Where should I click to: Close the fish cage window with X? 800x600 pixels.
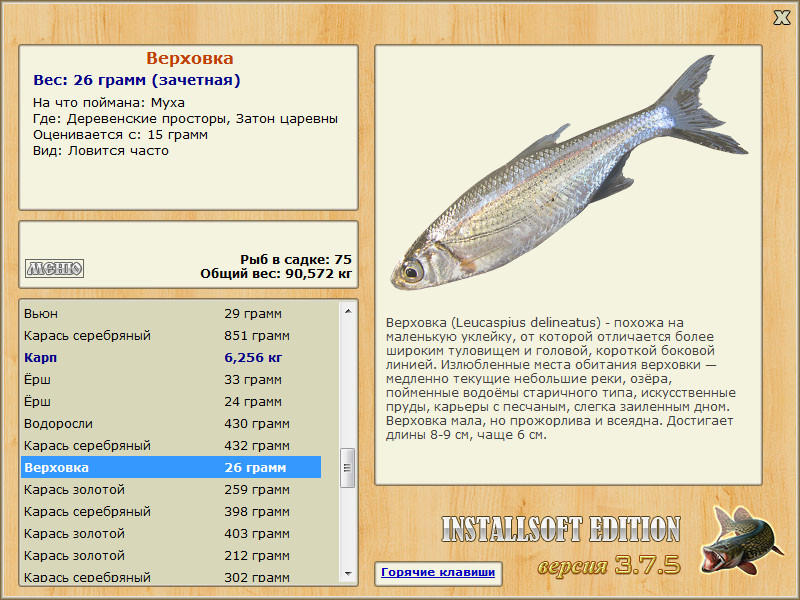[x=781, y=18]
